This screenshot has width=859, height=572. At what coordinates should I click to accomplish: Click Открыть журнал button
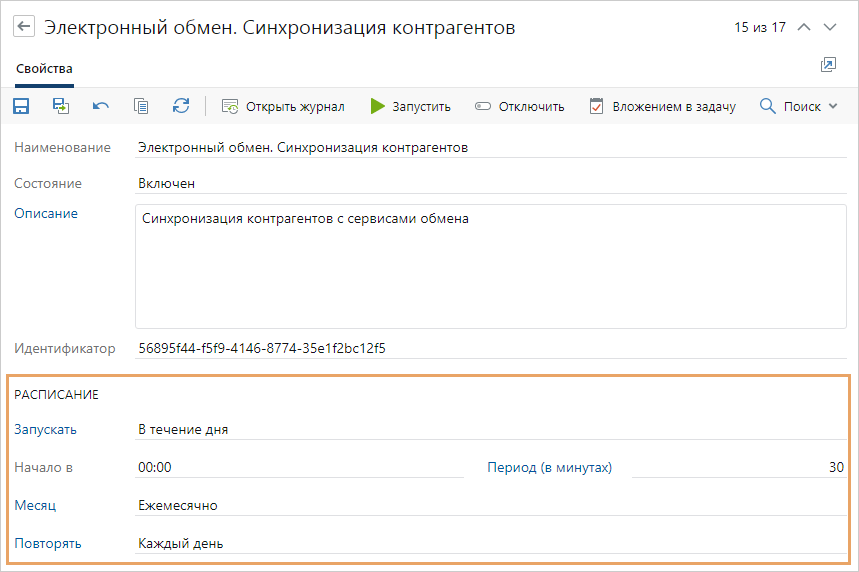click(283, 106)
